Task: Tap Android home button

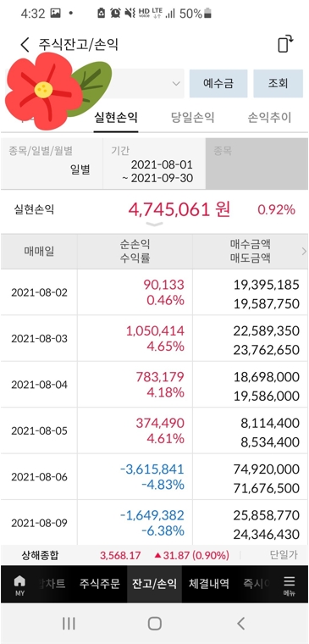Action: (154, 624)
